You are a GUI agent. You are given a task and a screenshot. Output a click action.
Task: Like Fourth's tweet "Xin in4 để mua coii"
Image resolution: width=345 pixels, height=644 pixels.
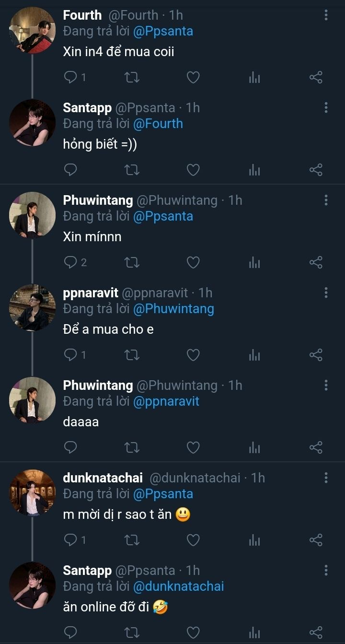click(x=193, y=77)
